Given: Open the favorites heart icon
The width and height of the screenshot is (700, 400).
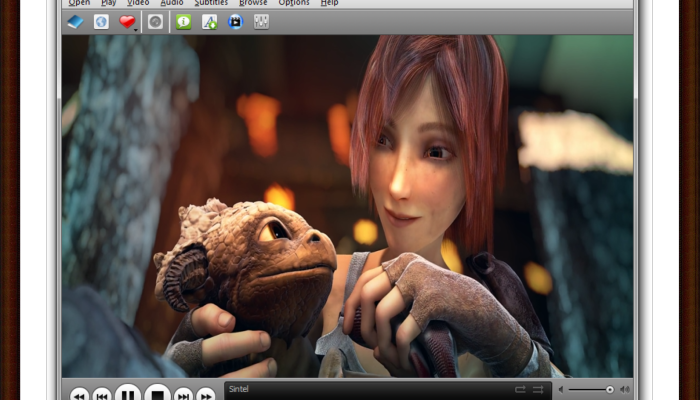Looking at the screenshot, I should [127, 21].
